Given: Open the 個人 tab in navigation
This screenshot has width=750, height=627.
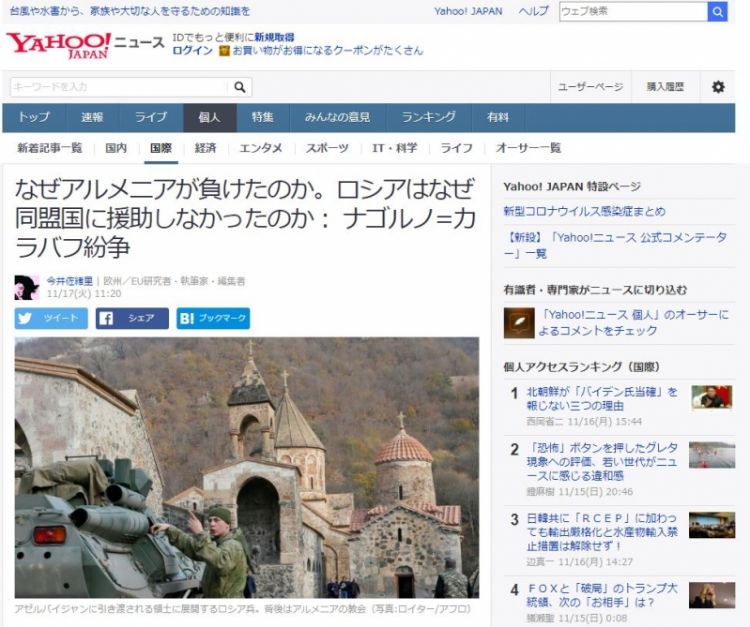Looking at the screenshot, I should [209, 117].
